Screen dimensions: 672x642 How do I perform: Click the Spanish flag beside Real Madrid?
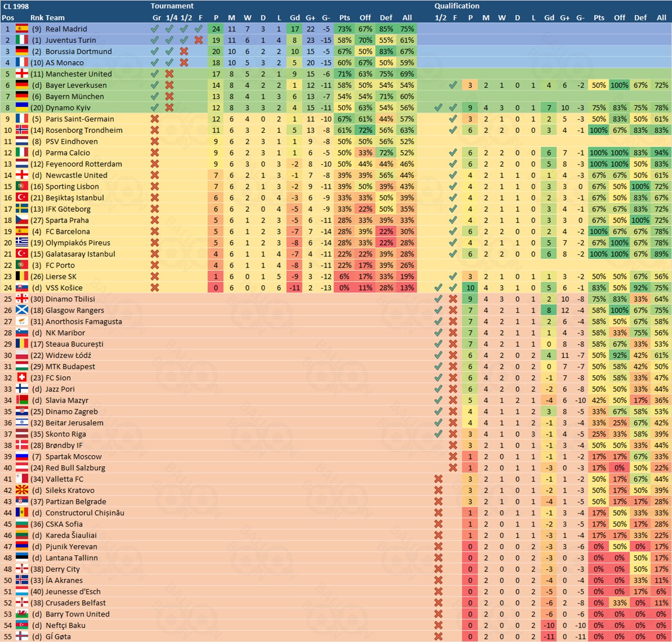[22, 29]
